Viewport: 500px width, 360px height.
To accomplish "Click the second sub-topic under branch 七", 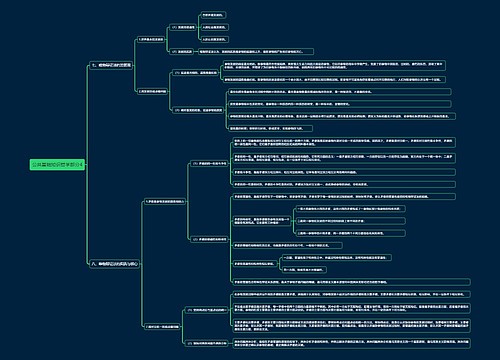I will (152, 91).
